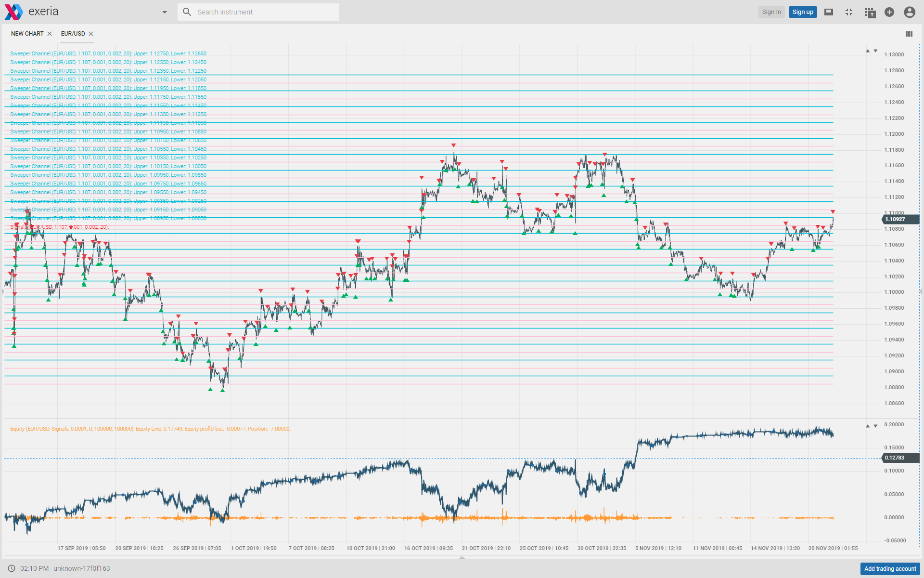
Task: Click the Add trading account button
Action: tap(890, 569)
